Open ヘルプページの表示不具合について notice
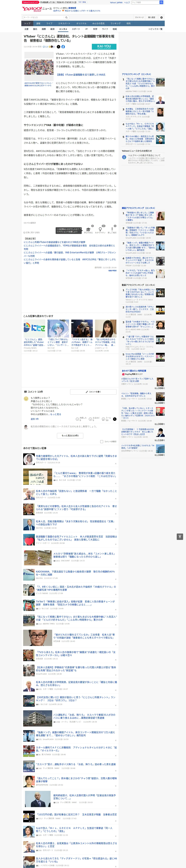 144,155
